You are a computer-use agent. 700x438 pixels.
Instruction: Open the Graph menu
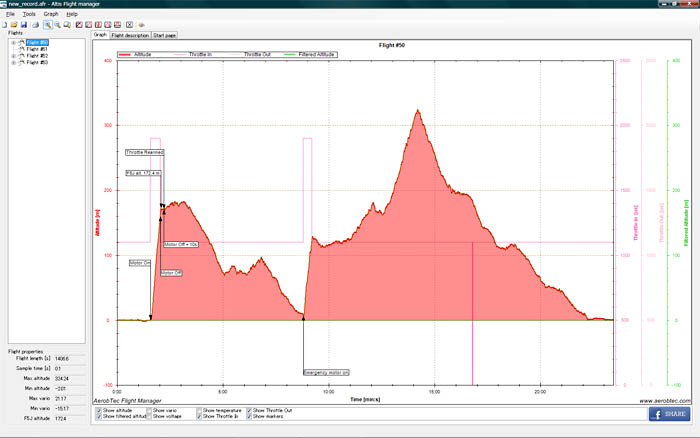[51, 14]
